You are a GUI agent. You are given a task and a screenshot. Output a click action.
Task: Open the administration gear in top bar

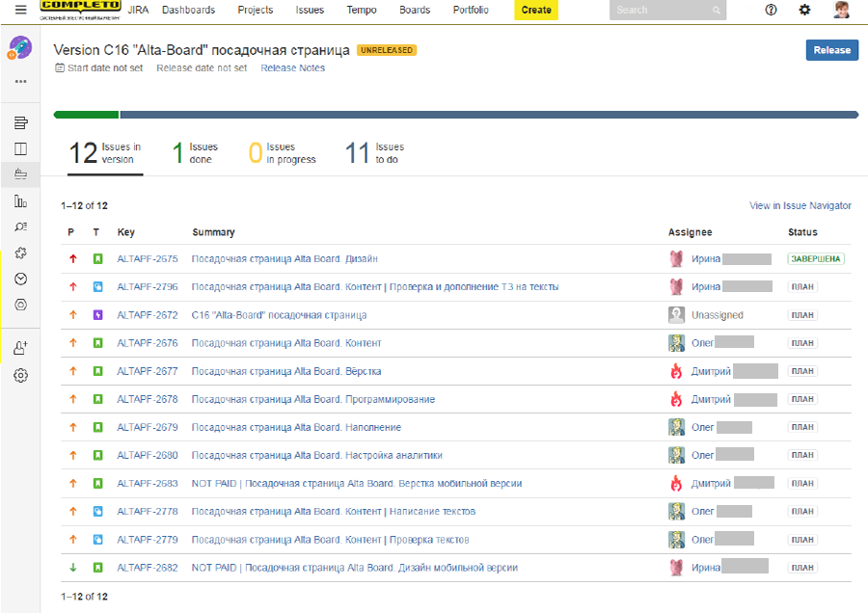pyautogui.click(x=805, y=10)
